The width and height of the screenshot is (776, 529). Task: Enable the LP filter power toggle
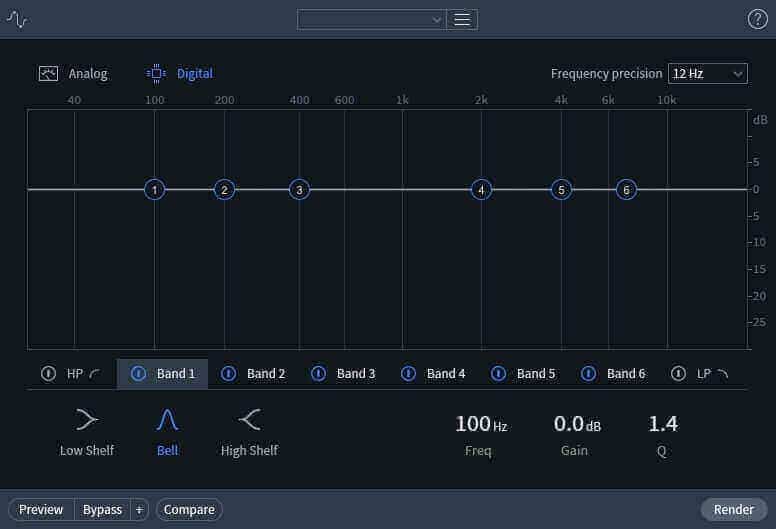click(x=679, y=374)
